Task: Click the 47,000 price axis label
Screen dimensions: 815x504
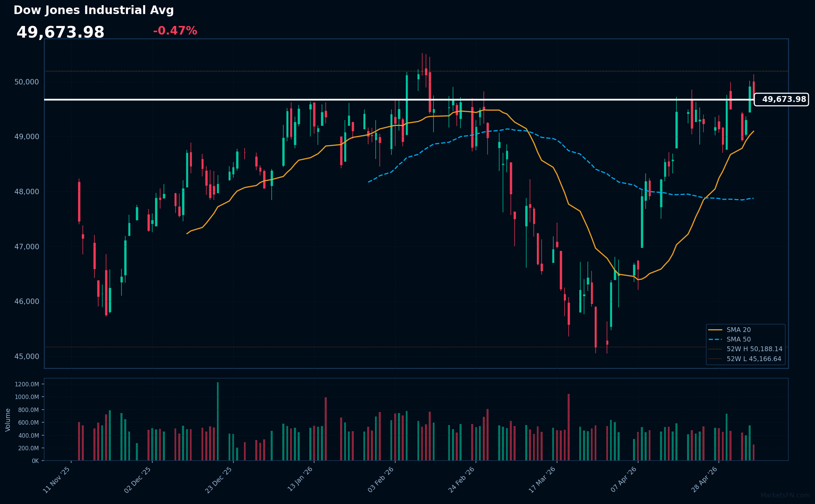Action: coord(27,247)
